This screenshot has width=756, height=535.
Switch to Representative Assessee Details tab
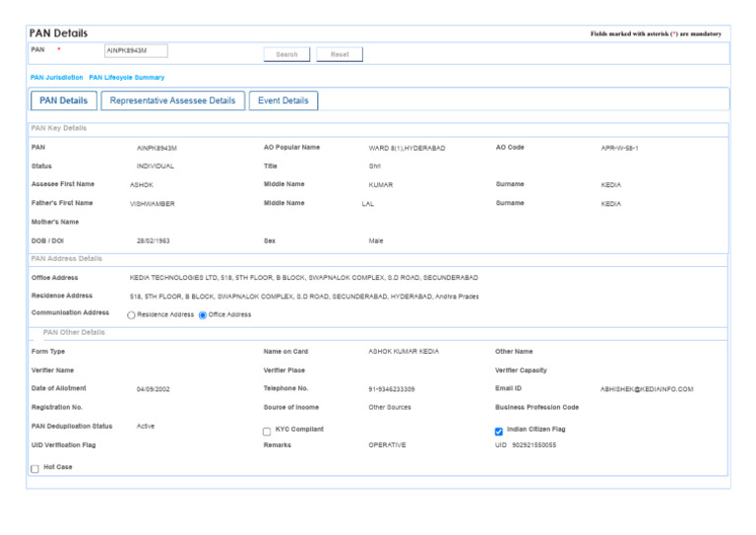point(172,100)
